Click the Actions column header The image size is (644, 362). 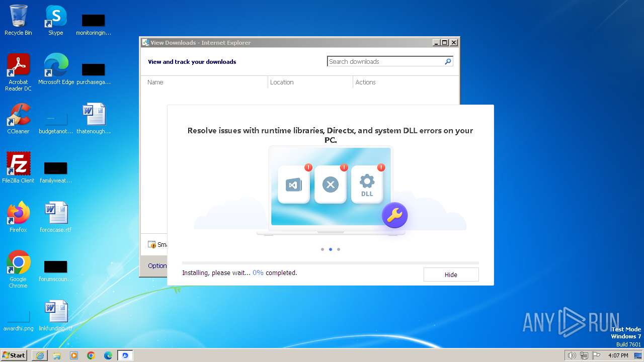click(x=366, y=82)
